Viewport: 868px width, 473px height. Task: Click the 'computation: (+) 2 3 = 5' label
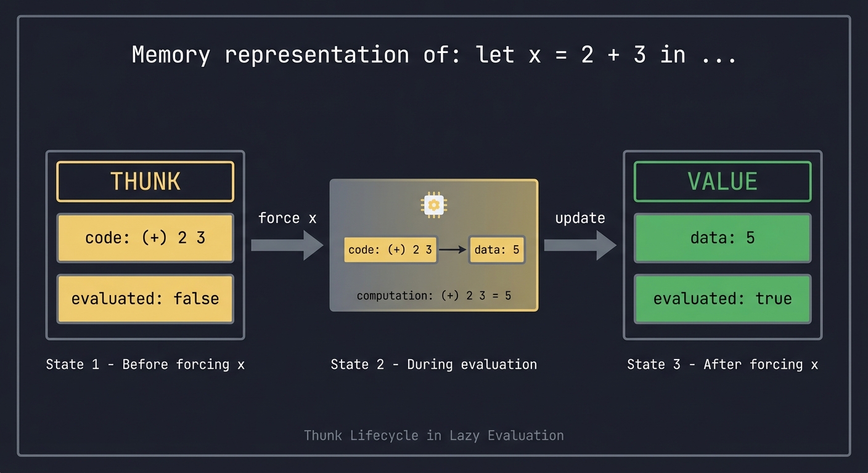[434, 296]
